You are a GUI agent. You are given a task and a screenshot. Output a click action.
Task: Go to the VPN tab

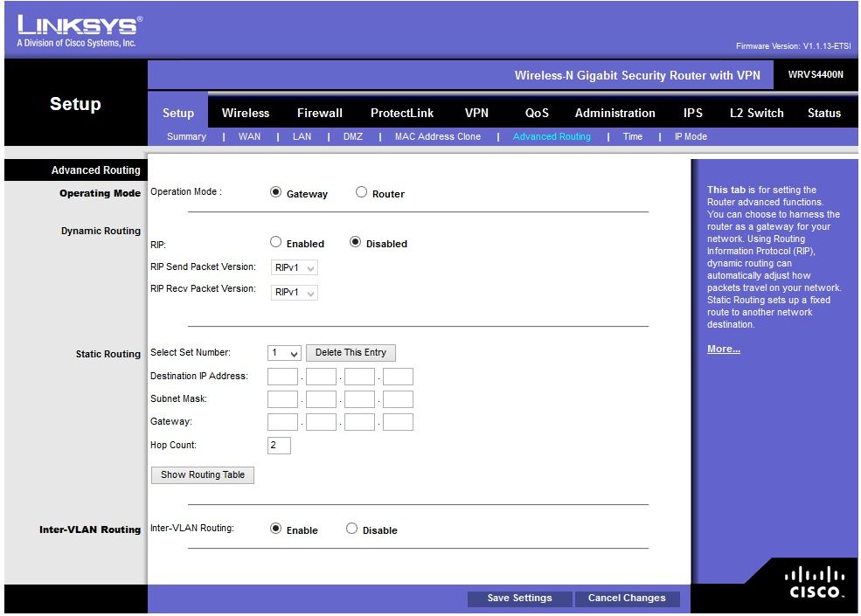476,113
